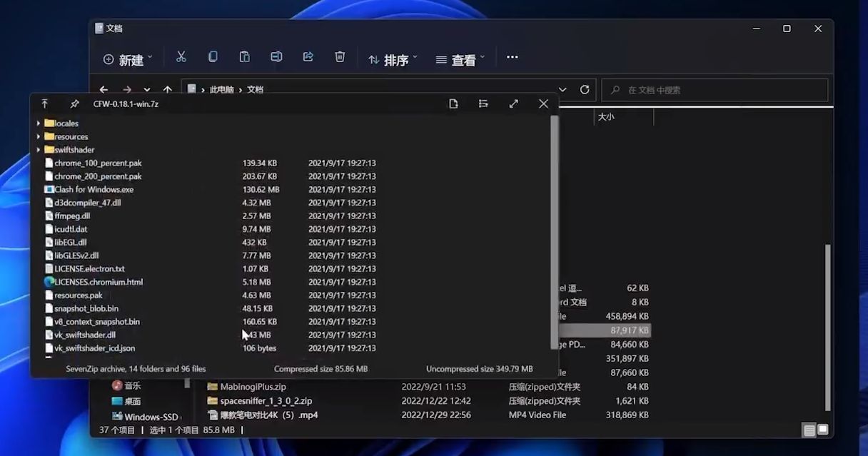Open recent locations chevron in Explorer

[x=147, y=90]
